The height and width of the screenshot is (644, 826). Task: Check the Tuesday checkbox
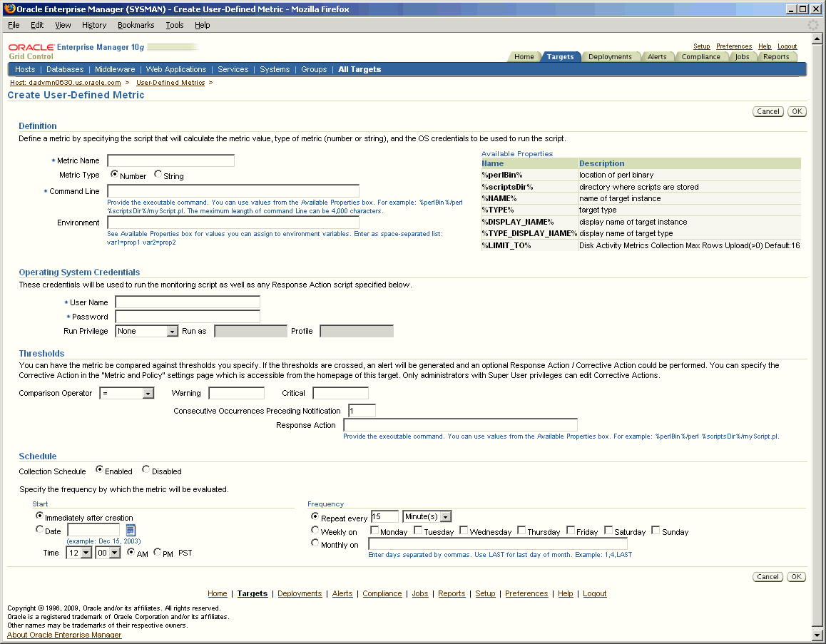tap(418, 531)
